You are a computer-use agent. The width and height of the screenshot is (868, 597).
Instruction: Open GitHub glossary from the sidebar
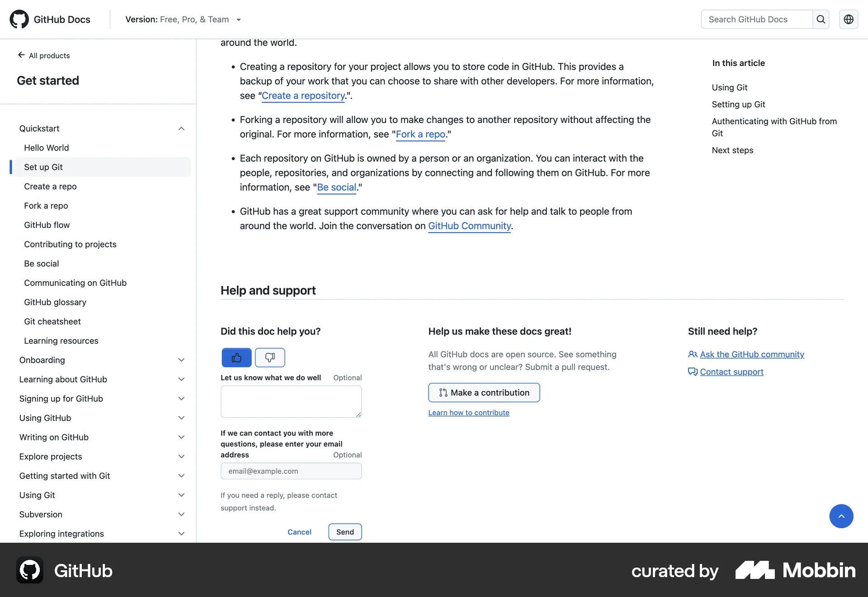55,302
